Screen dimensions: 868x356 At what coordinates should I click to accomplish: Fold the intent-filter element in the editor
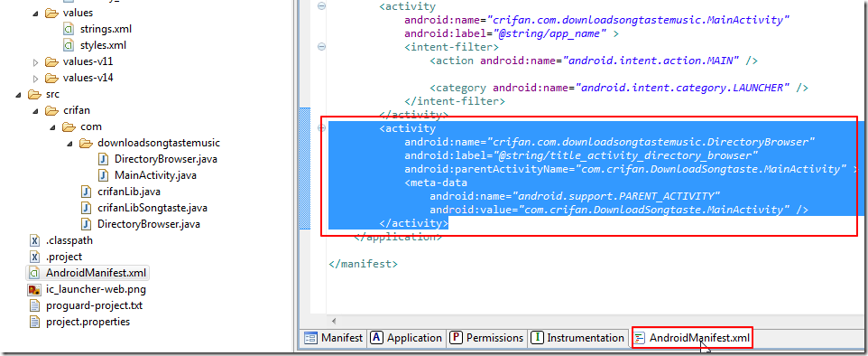321,47
